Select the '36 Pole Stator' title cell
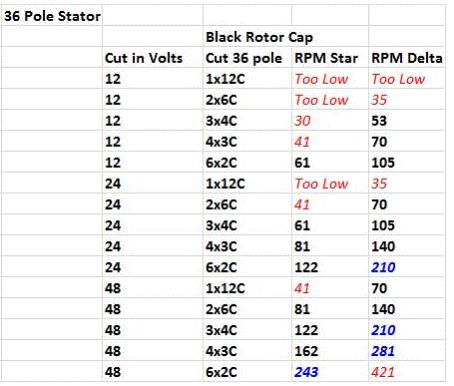Viewport: 454px width, 386px height. click(52, 15)
